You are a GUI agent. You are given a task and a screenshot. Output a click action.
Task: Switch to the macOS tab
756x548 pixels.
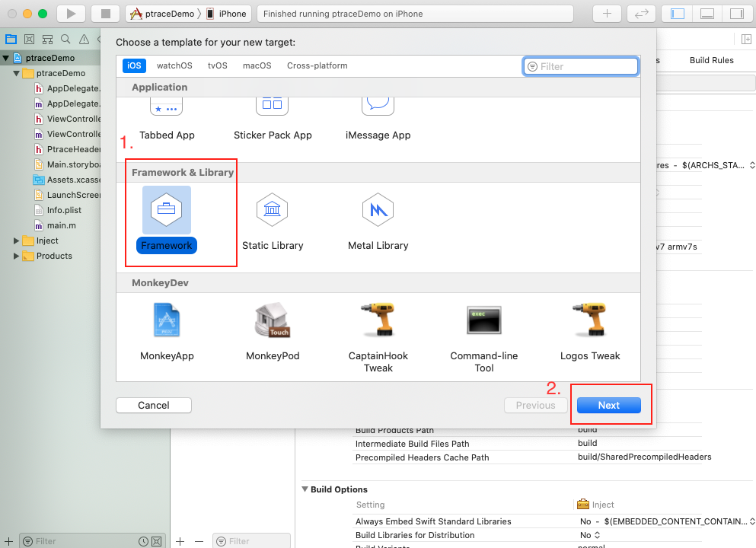pos(257,65)
